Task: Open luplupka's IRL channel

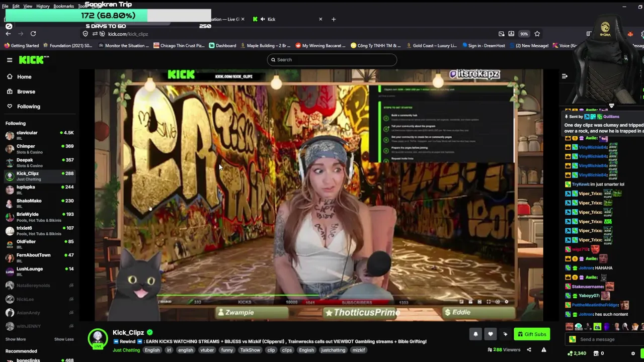Action: tap(40, 190)
